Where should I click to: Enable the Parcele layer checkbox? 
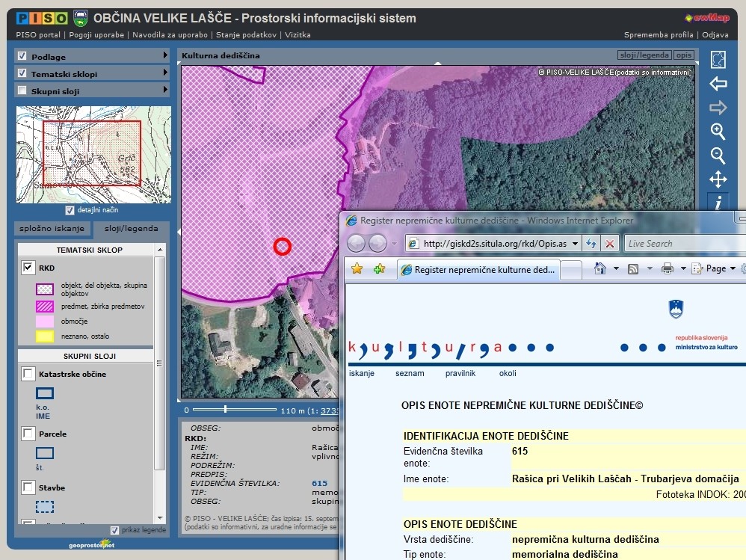click(x=28, y=434)
